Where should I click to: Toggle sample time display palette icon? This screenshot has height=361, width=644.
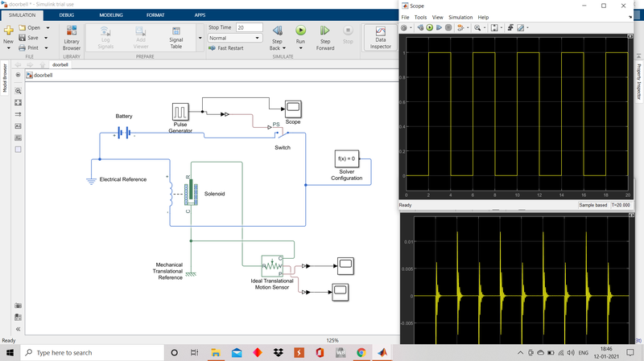pyautogui.click(x=18, y=114)
